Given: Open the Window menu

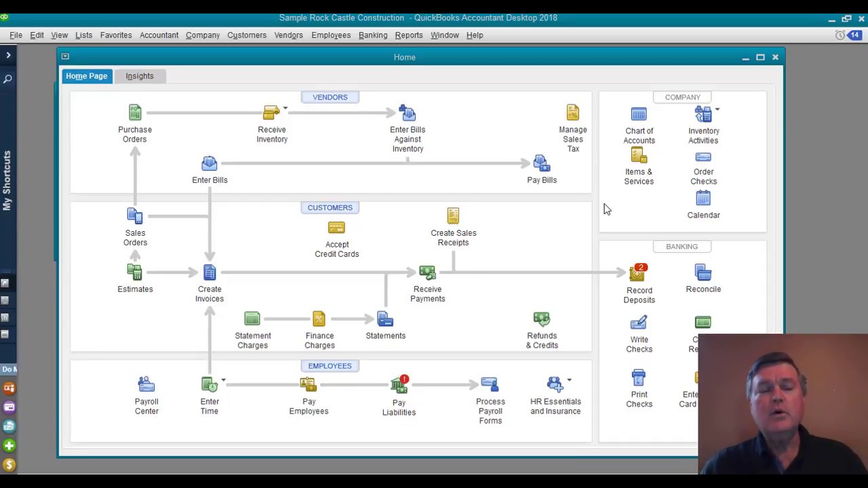Looking at the screenshot, I should (445, 35).
